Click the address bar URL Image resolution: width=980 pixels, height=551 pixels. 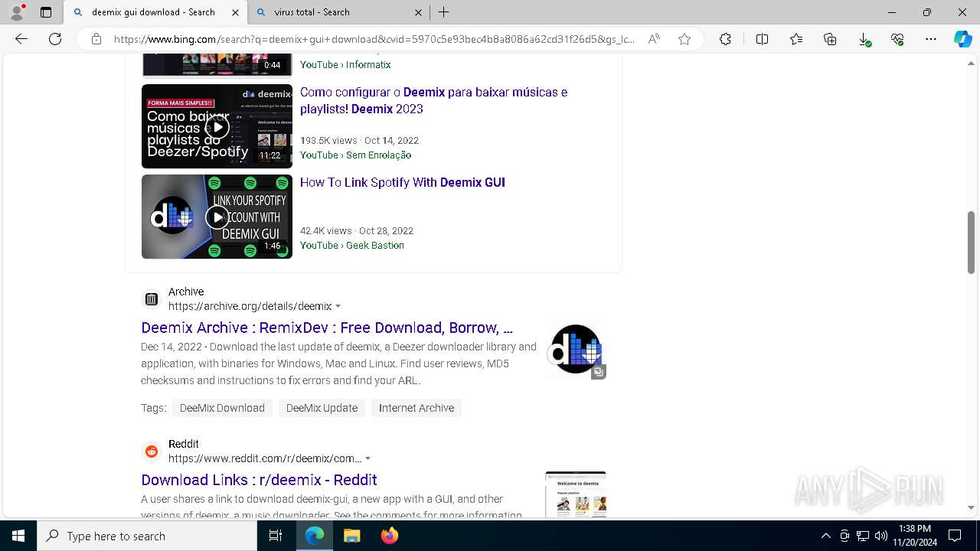374,39
